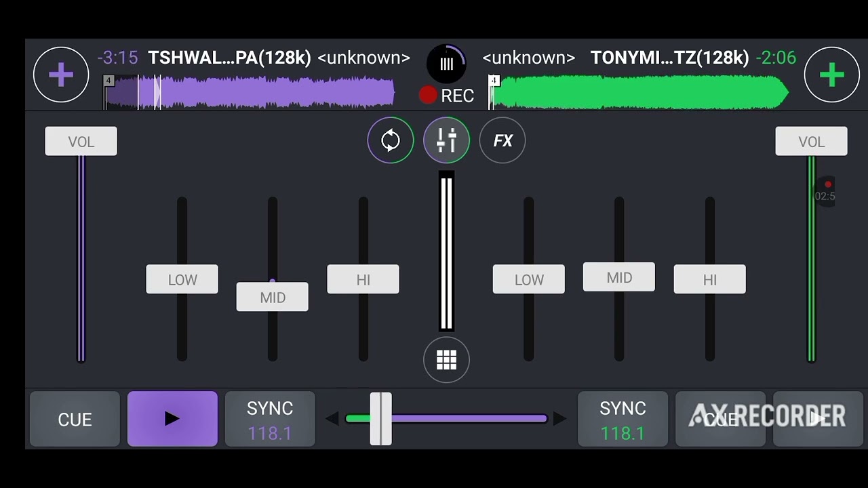
Task: Click the right track title TONYMI…TZ(128k)
Action: [669, 58]
